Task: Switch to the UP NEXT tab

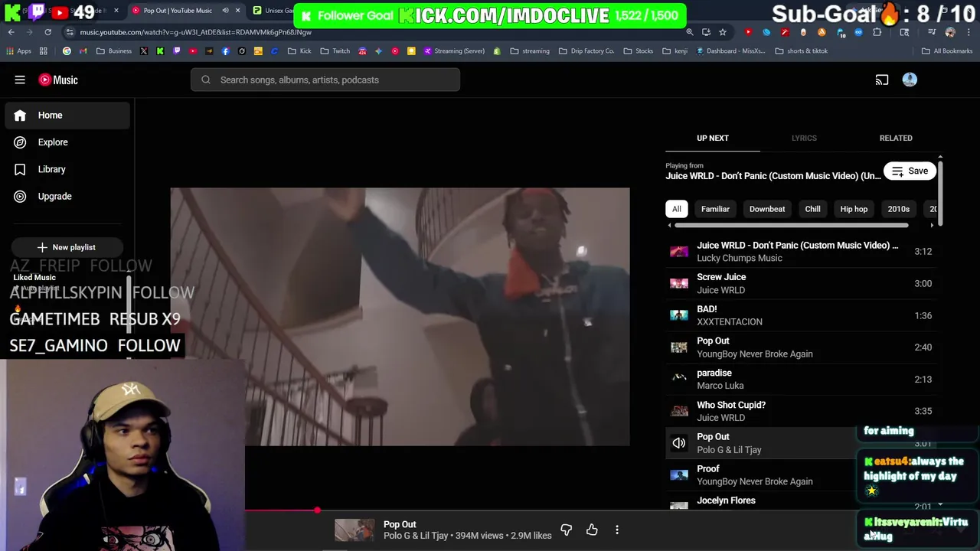Action: click(x=713, y=138)
